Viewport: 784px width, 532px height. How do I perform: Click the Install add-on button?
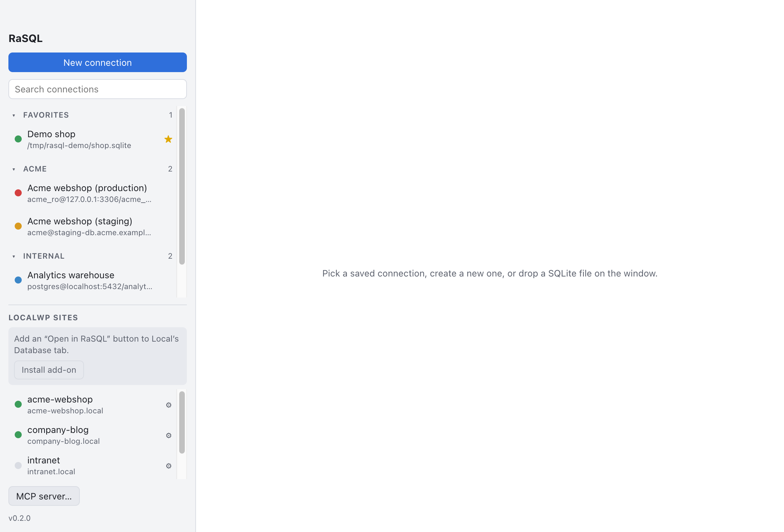click(x=49, y=370)
